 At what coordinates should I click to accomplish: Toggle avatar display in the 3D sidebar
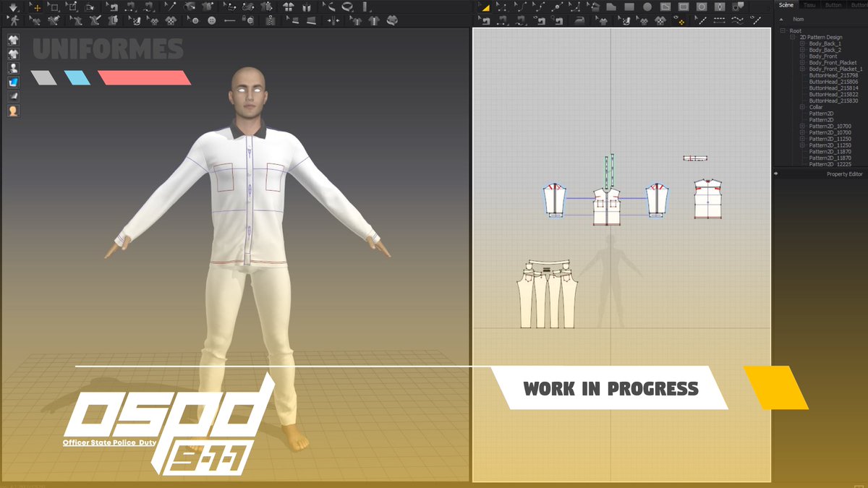[x=13, y=68]
